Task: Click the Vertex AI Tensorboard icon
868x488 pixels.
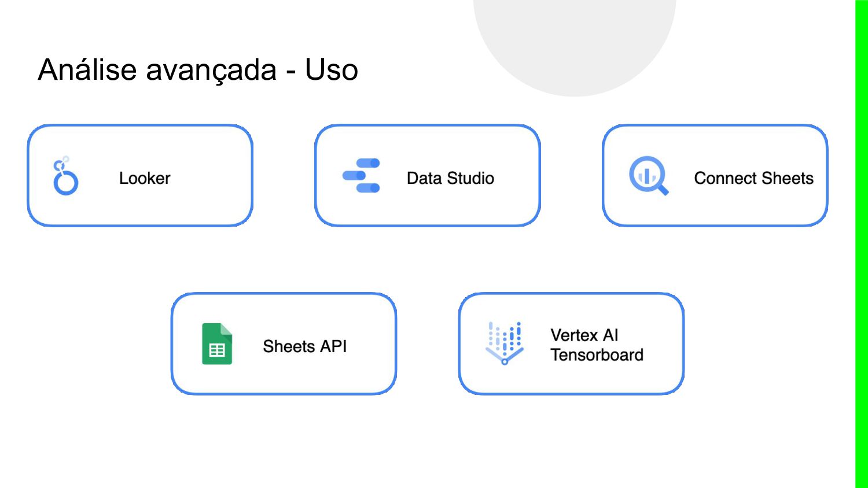Action: pyautogui.click(x=505, y=343)
